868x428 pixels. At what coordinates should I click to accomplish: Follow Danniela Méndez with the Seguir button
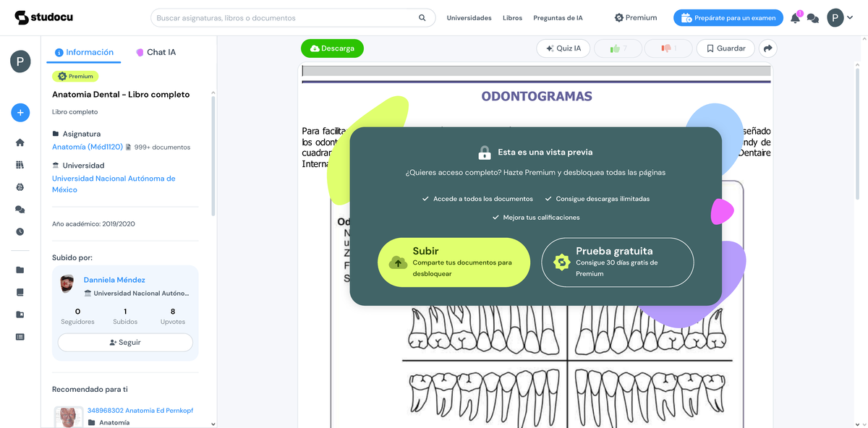point(124,342)
